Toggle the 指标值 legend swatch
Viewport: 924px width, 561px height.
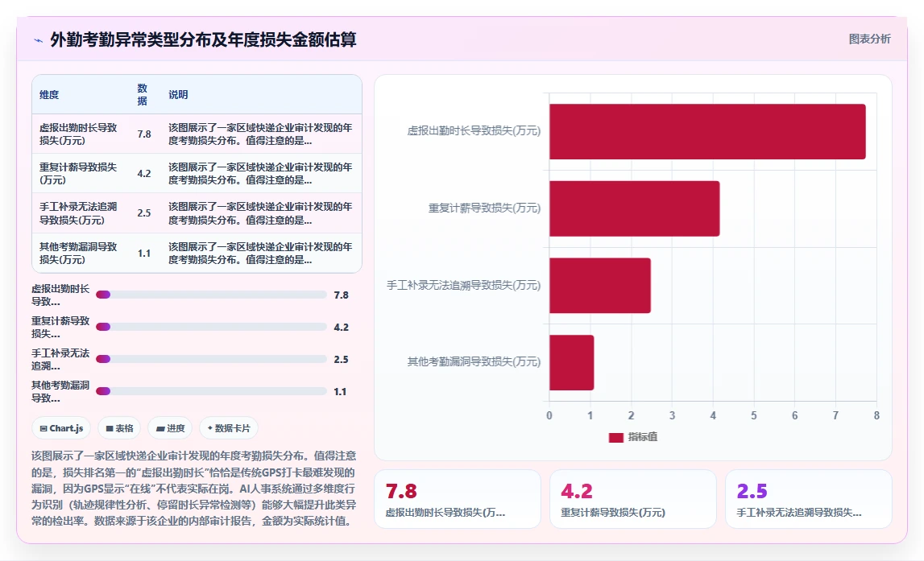tap(615, 437)
